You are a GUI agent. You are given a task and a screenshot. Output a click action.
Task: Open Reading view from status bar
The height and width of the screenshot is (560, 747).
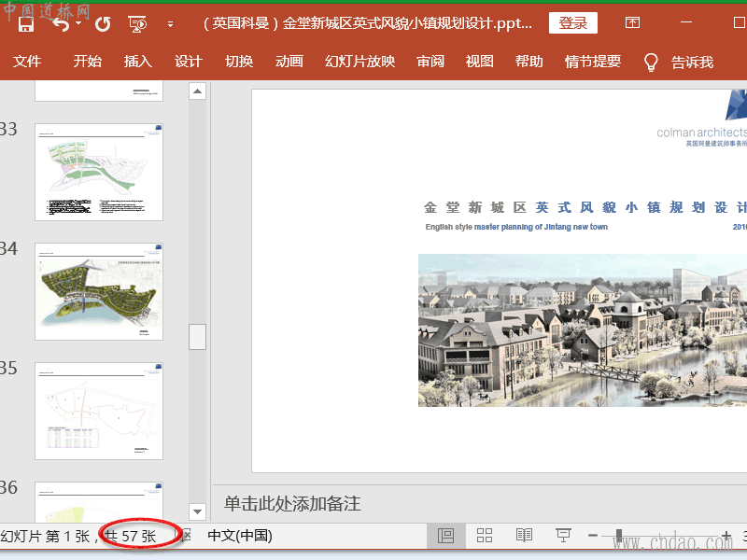click(x=524, y=536)
